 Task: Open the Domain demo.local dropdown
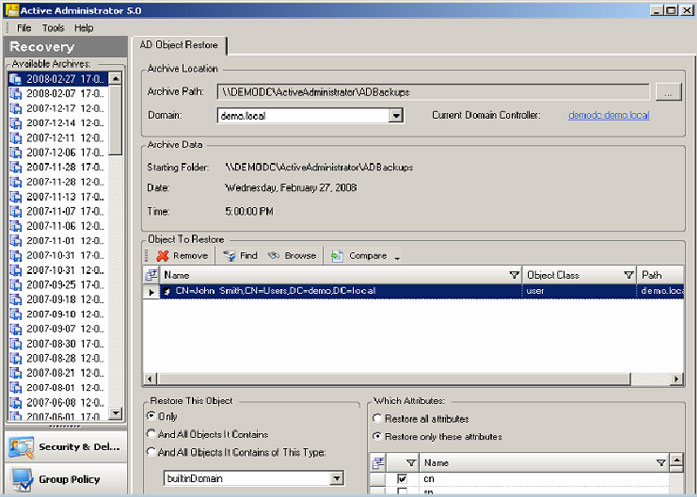[x=396, y=116]
